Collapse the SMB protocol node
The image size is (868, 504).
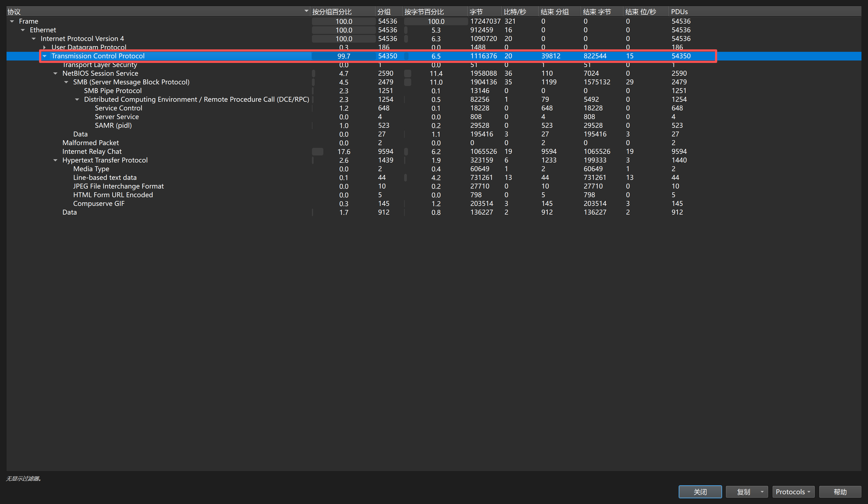click(66, 82)
